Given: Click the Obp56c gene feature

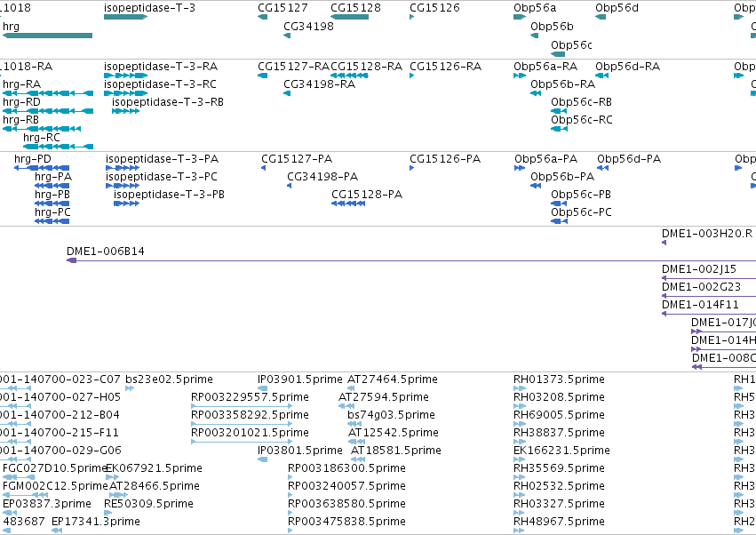Looking at the screenshot, I should pos(558,54).
